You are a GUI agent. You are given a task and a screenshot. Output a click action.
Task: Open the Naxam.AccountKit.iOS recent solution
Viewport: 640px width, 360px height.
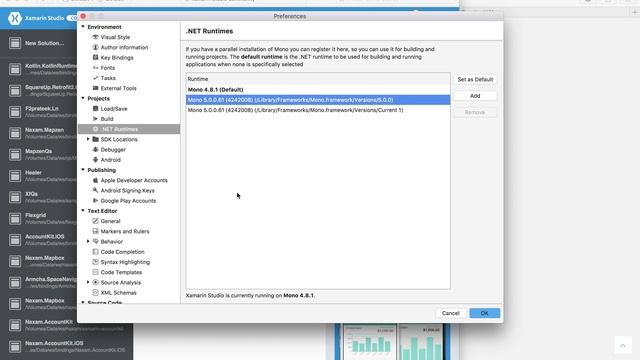(x=67, y=346)
